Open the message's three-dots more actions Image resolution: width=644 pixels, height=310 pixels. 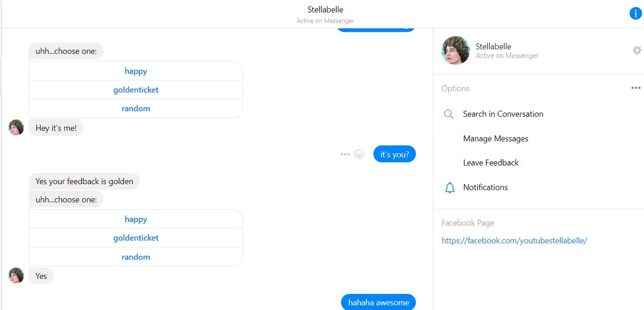click(345, 154)
